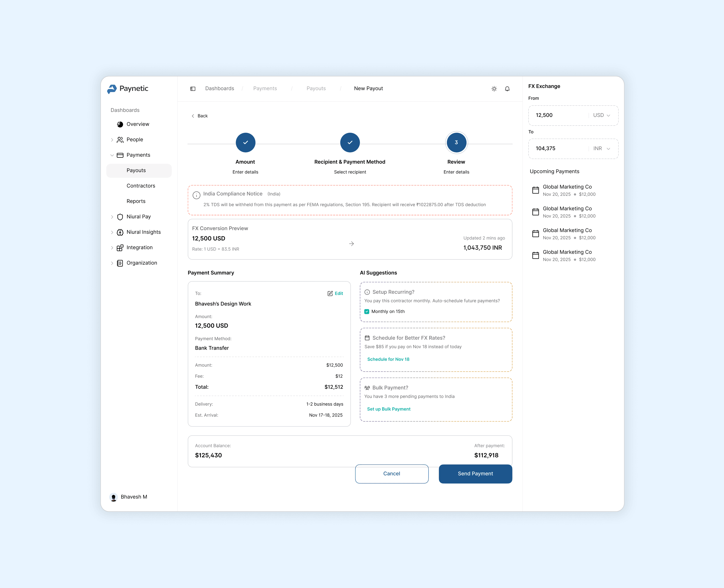
Task: Click the Schedule for Nov 18 link
Action: point(388,359)
